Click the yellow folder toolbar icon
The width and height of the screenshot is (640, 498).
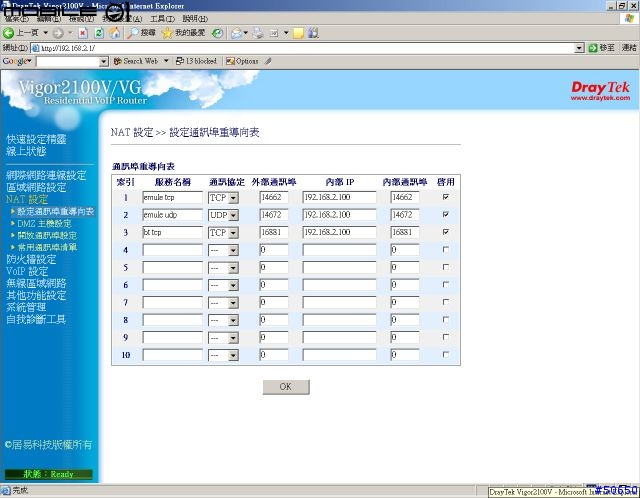tap(299, 33)
